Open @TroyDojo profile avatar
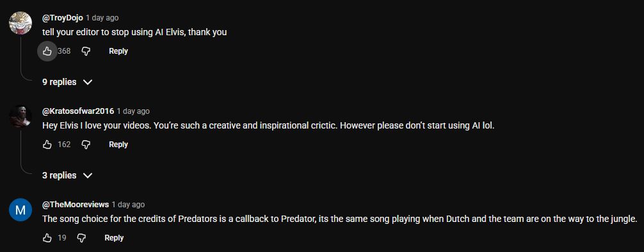The image size is (644, 252). [x=20, y=23]
